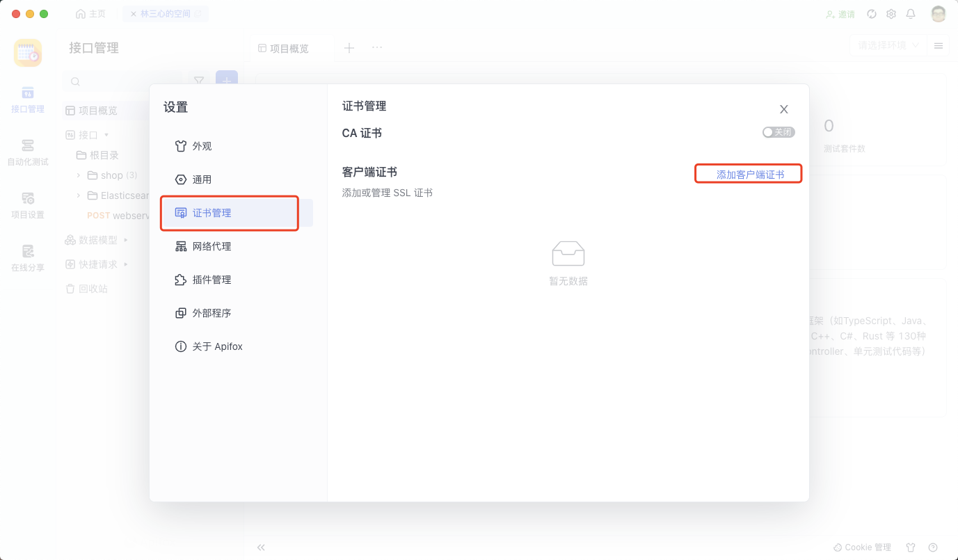Open the 请选择环境 environment dropdown
Viewport: 958px width, 560px height.
[x=886, y=45]
